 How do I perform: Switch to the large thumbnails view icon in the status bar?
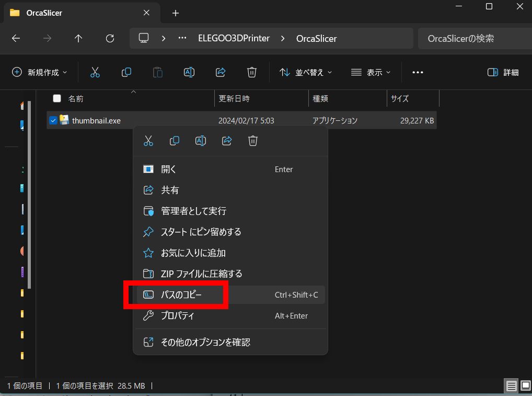coord(526,386)
